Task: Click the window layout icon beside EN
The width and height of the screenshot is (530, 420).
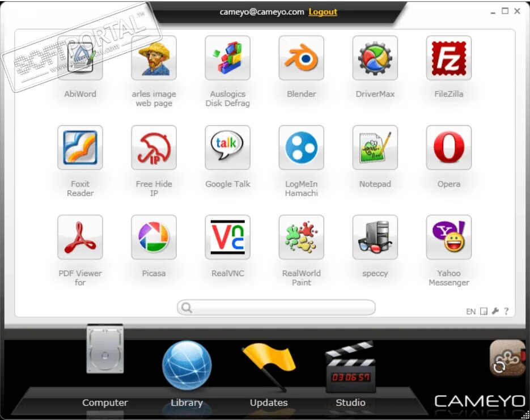Action: [484, 311]
